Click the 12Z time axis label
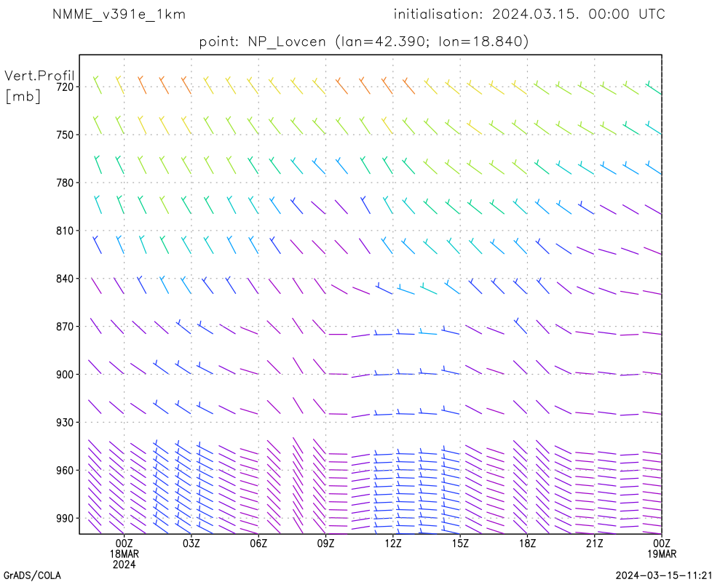This screenshot has height=582, width=728. click(x=393, y=543)
